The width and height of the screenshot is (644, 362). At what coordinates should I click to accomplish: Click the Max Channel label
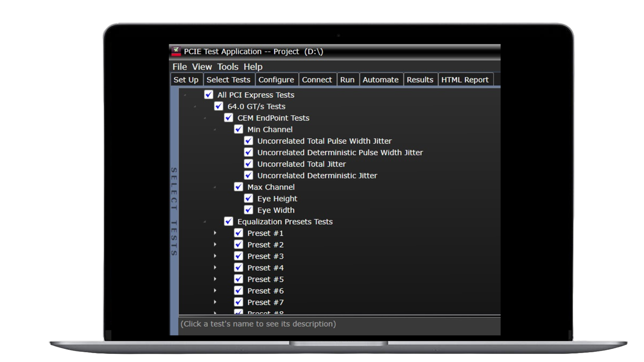[x=271, y=187]
